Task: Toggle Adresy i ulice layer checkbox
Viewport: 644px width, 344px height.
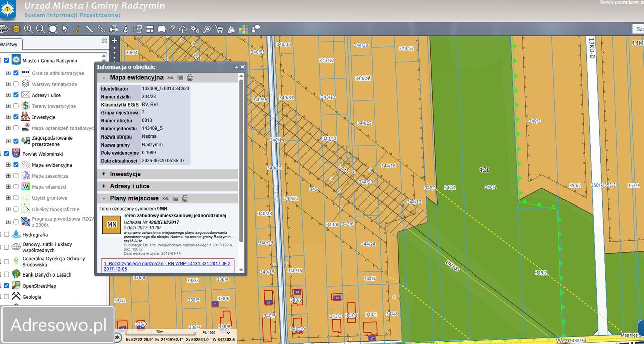Action: click(16, 95)
